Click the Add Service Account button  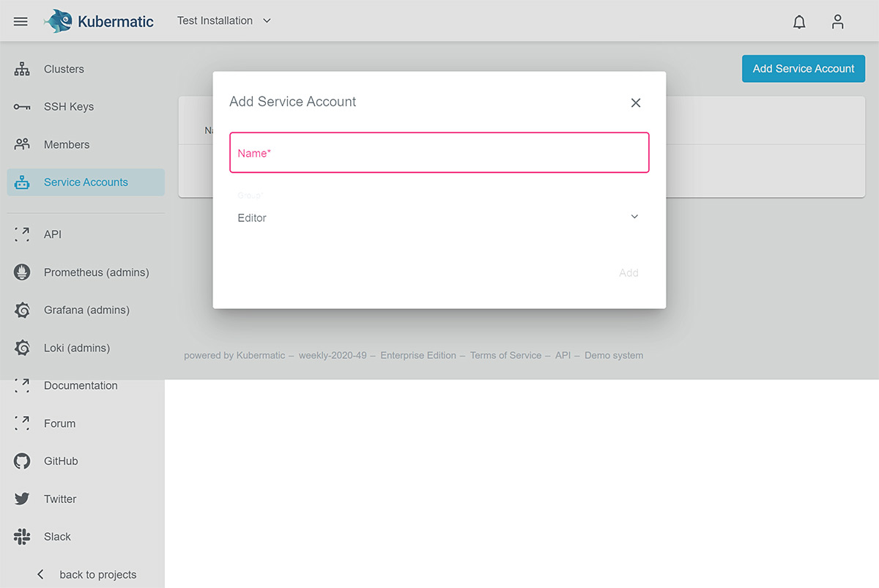[803, 68]
